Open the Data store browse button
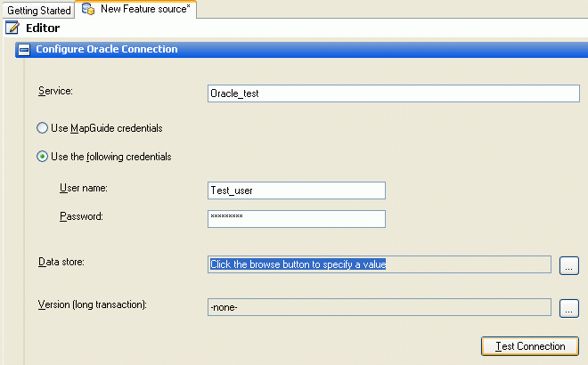The width and height of the screenshot is (588, 365). tap(569, 265)
